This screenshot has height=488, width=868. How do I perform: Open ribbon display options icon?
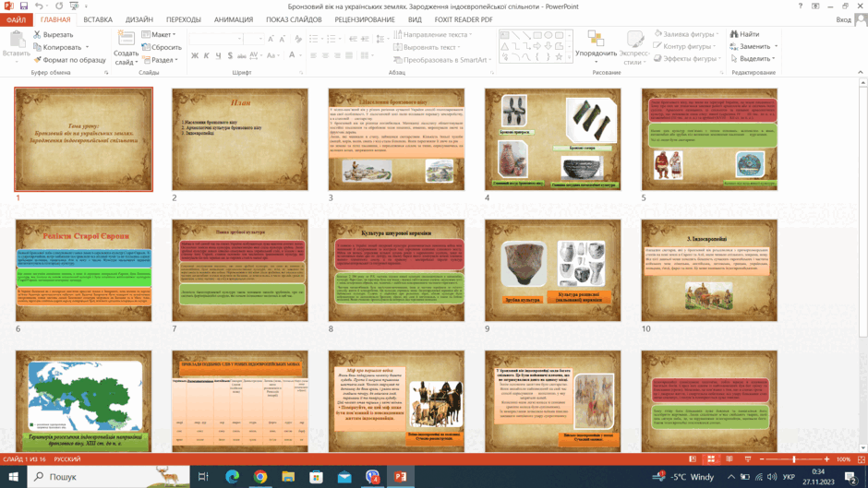(815, 6)
